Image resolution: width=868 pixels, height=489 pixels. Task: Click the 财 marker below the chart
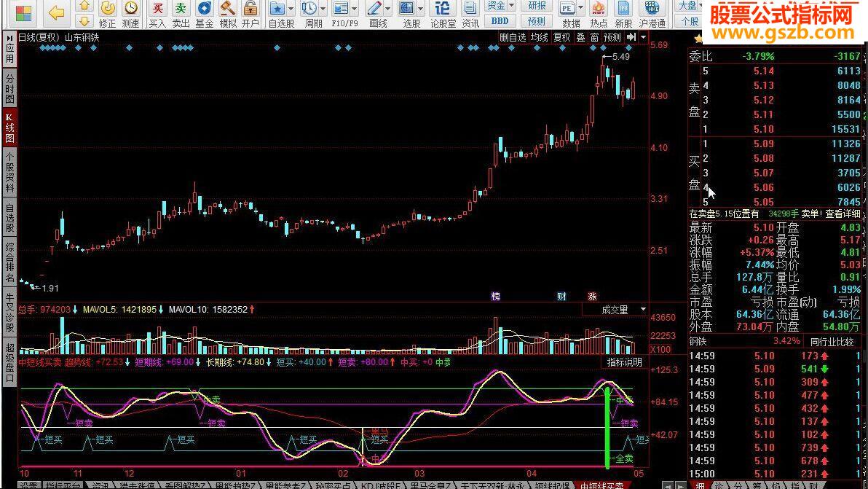coord(562,297)
